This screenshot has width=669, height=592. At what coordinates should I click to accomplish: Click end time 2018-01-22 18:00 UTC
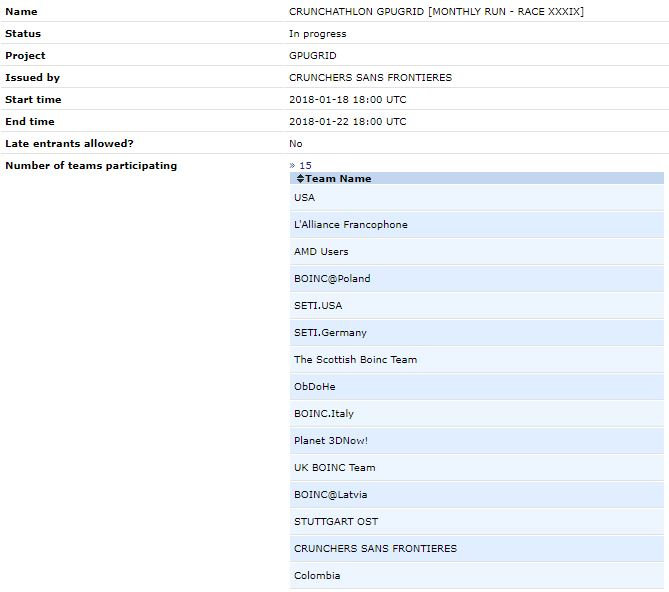[347, 122]
